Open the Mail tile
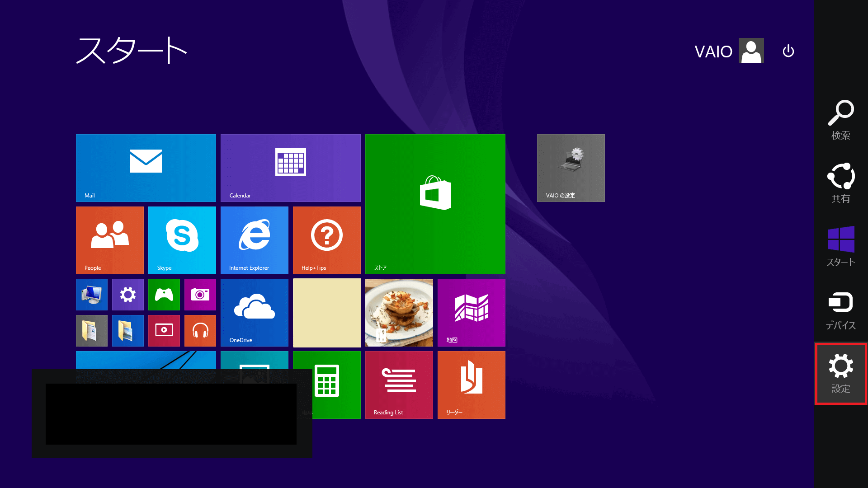Image resolution: width=868 pixels, height=488 pixels. pos(146,168)
